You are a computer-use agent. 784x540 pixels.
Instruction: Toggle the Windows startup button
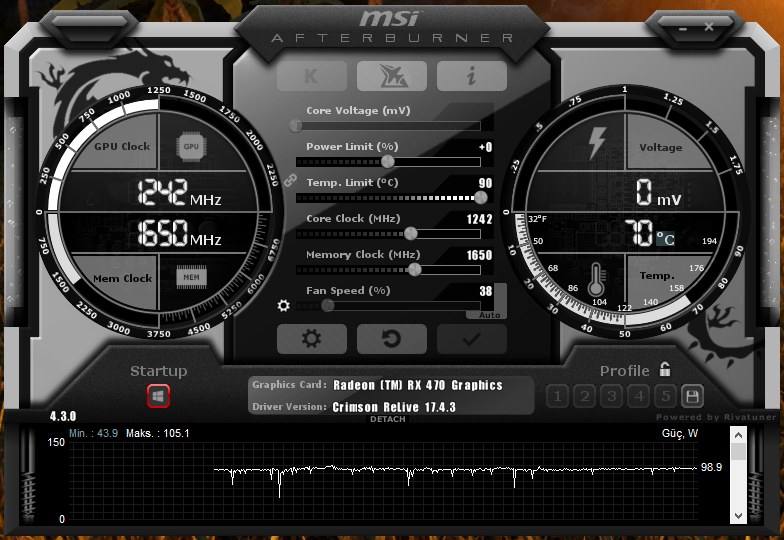[x=158, y=396]
